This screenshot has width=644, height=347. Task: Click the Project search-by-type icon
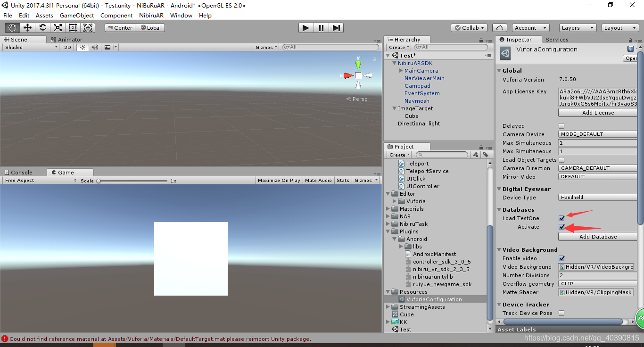click(475, 155)
